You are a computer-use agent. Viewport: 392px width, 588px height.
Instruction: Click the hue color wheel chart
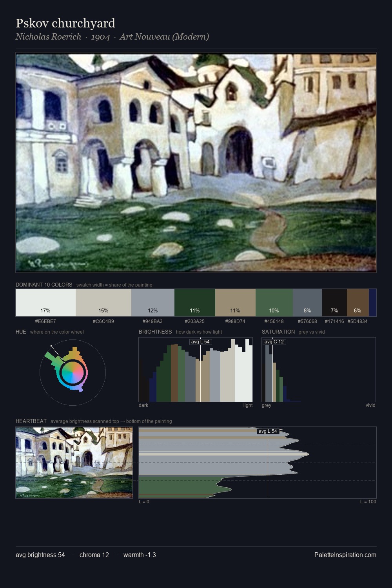[73, 372]
